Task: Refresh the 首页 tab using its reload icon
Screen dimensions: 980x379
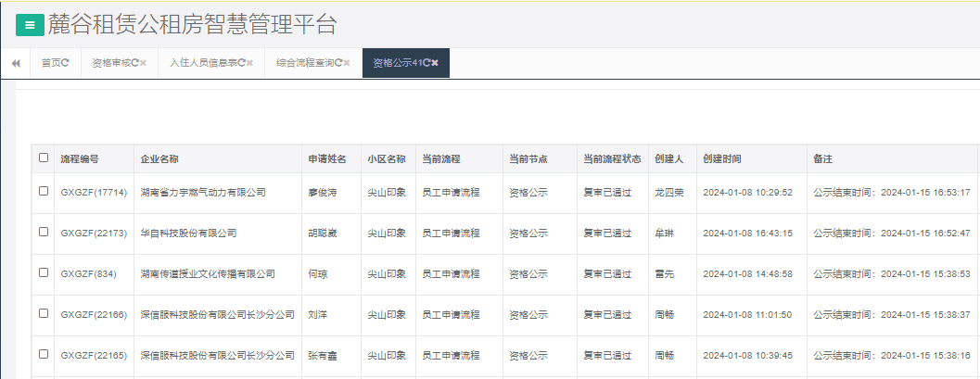Action: coord(66,62)
